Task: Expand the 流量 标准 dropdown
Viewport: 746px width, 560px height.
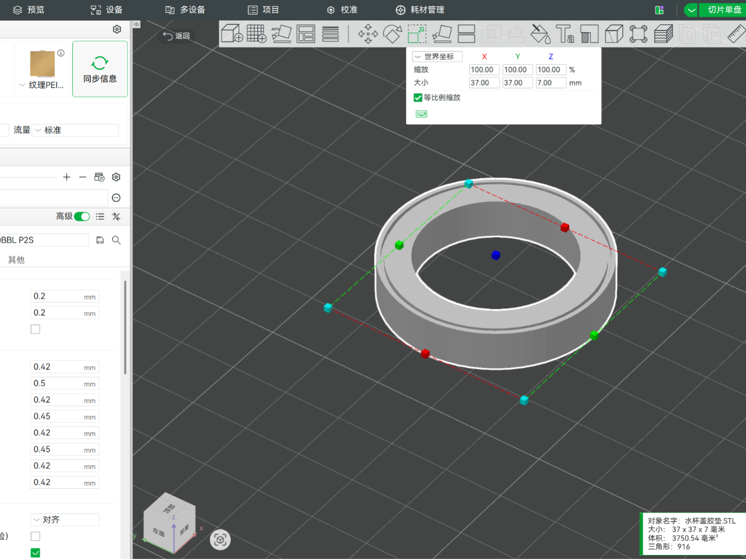Action: coord(75,130)
